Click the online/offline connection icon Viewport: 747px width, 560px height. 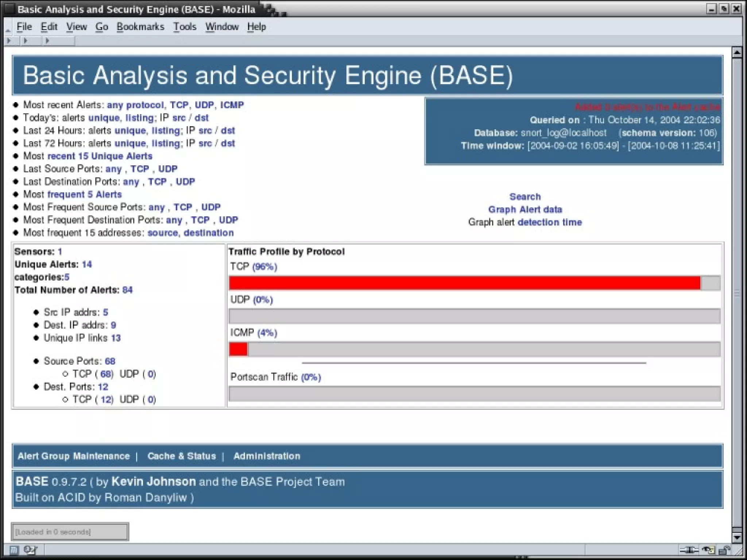click(689, 550)
